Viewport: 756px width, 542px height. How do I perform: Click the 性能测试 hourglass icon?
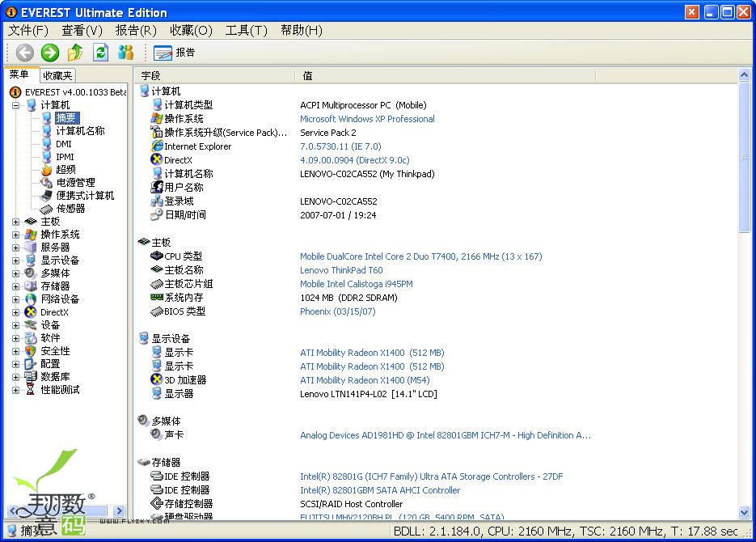(31, 390)
